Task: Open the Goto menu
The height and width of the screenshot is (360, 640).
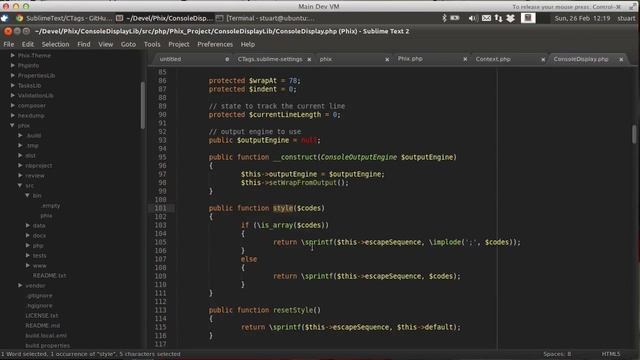Action: pyautogui.click(x=128, y=44)
